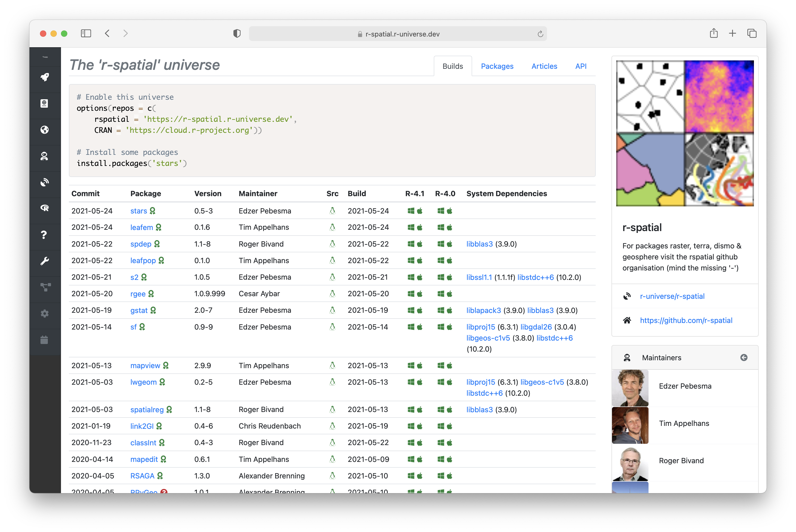This screenshot has width=796, height=532.
Task: Toggle the Safari sidebar button
Action: click(x=86, y=33)
